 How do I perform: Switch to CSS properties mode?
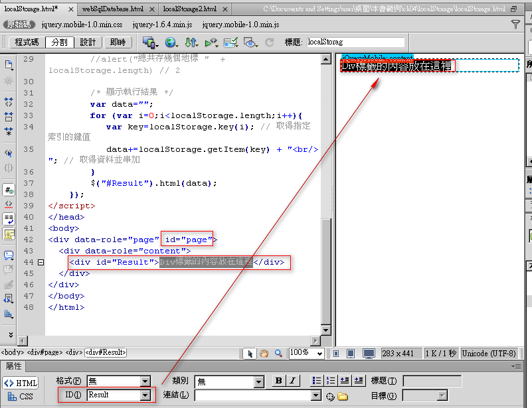[21, 397]
